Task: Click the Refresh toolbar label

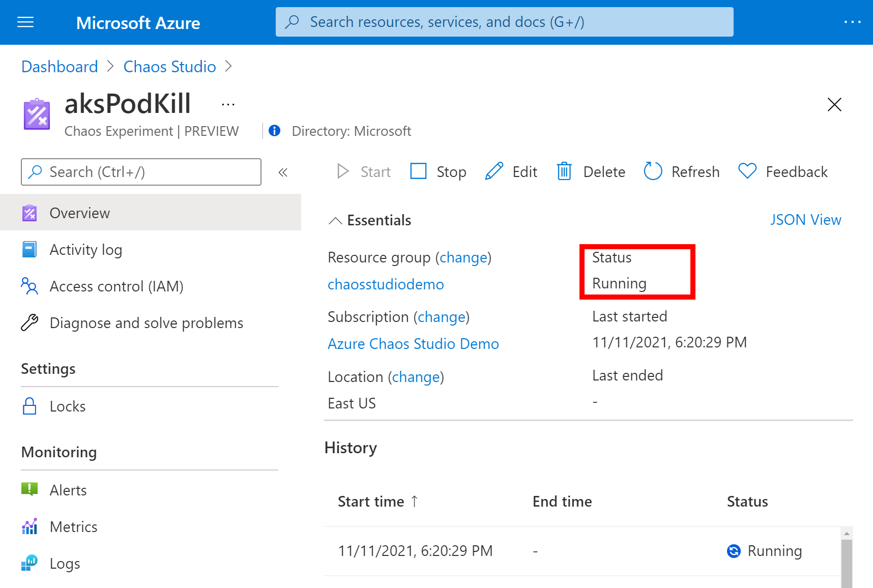Action: click(695, 172)
